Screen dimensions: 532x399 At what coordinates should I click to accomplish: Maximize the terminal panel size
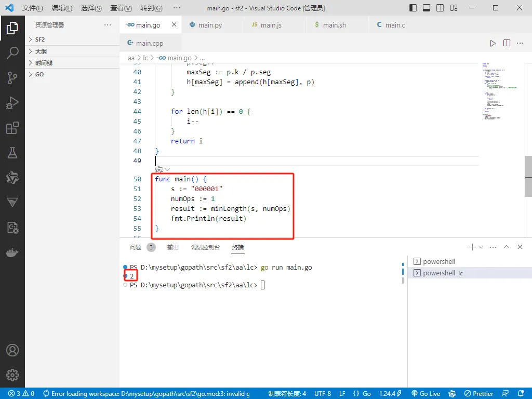[507, 247]
